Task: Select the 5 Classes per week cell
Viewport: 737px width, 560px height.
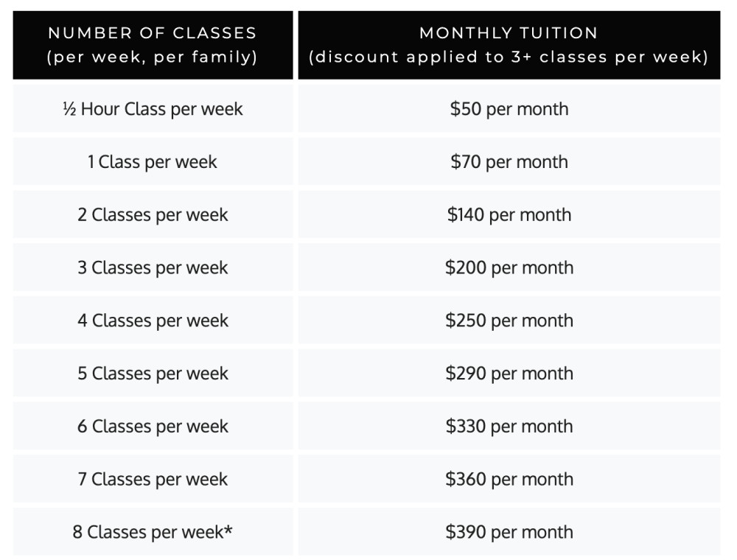Action: pos(153,373)
